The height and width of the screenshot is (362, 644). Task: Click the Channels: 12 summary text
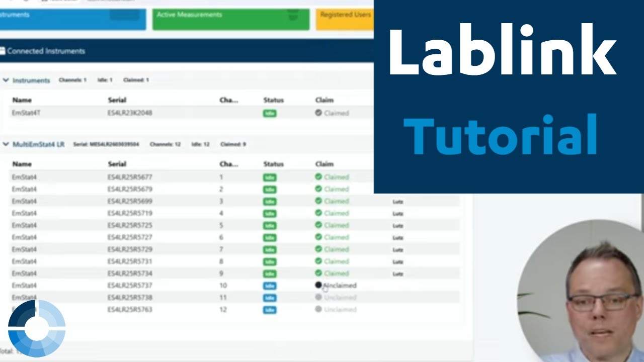(x=165, y=144)
